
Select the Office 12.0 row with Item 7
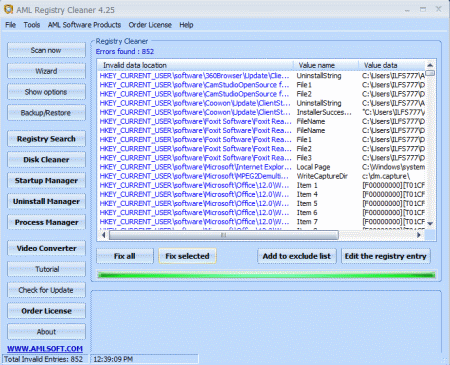(x=262, y=222)
